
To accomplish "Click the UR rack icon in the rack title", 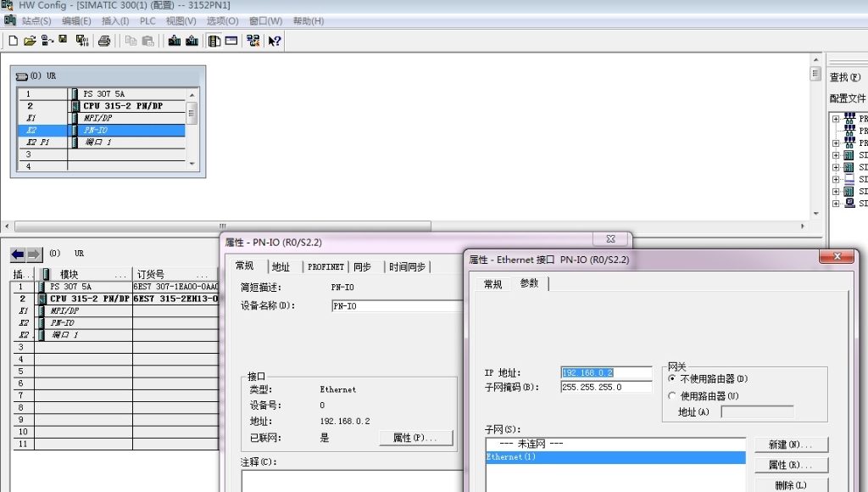I will pyautogui.click(x=21, y=76).
